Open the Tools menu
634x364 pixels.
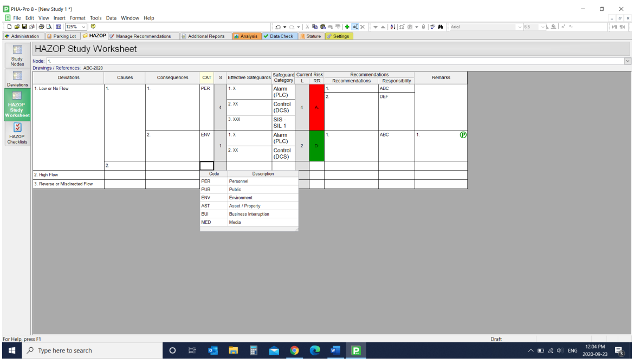point(95,18)
